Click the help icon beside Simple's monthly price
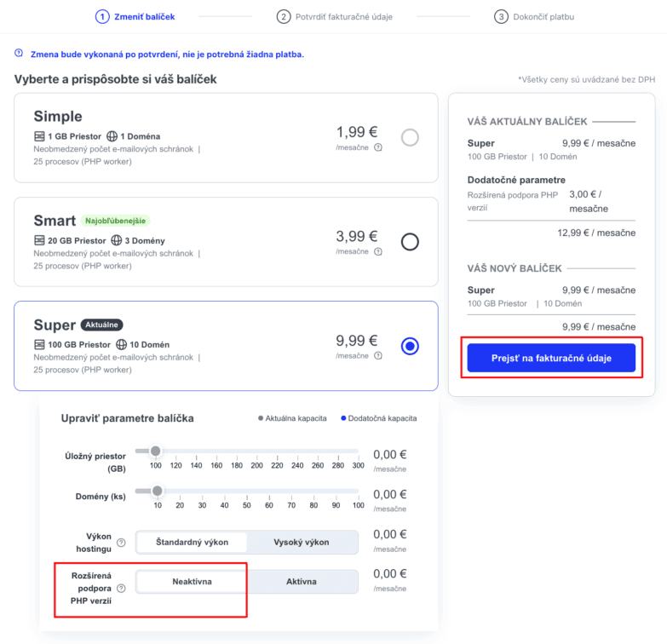This screenshot has width=667, height=644. pyautogui.click(x=378, y=147)
